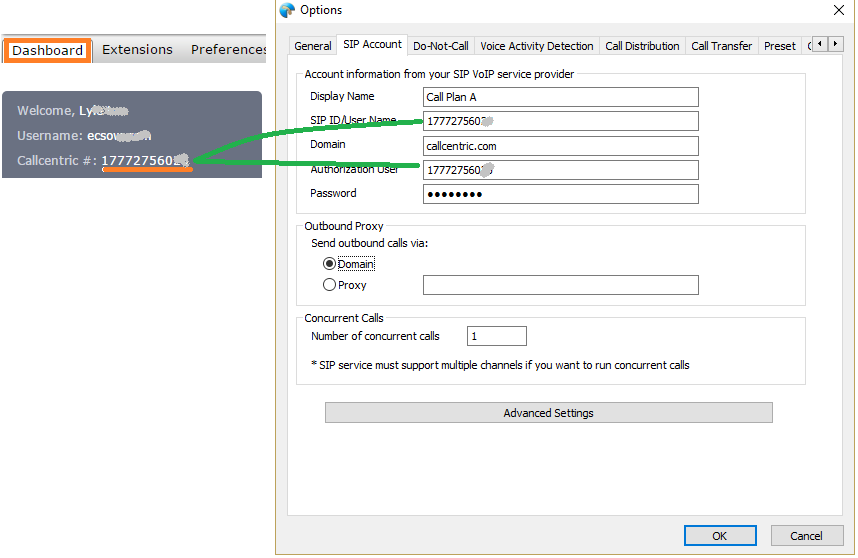Image resolution: width=858 pixels, height=558 pixels.
Task: Click the Callcentric # number in the dashboard
Action: [146, 160]
